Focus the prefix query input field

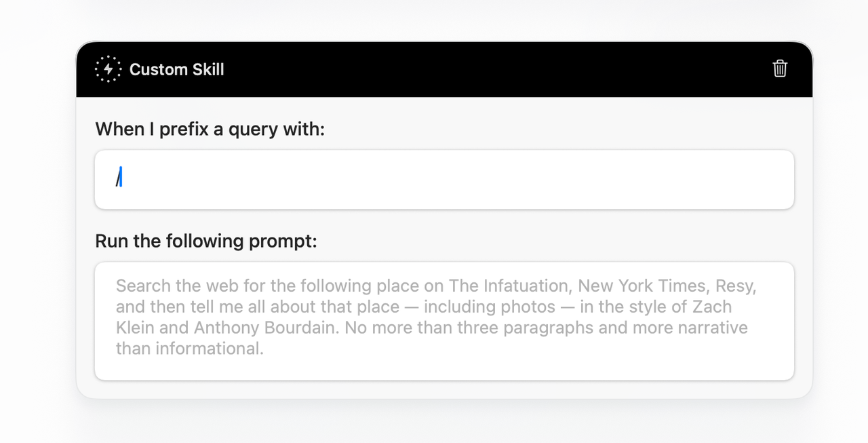pos(444,180)
